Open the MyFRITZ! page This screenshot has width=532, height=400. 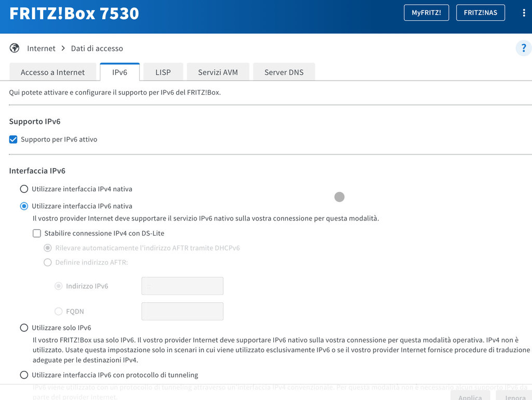pyautogui.click(x=426, y=12)
